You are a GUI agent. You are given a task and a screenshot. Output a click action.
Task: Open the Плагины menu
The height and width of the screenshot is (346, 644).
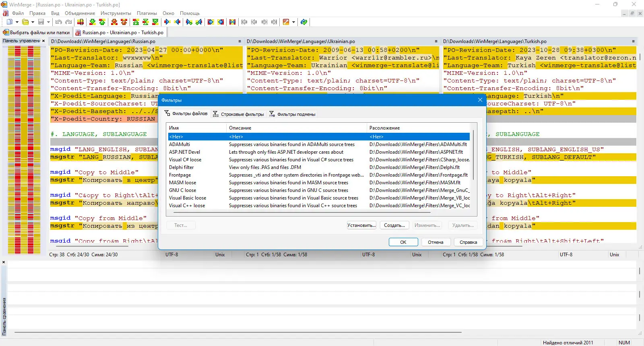pos(147,13)
